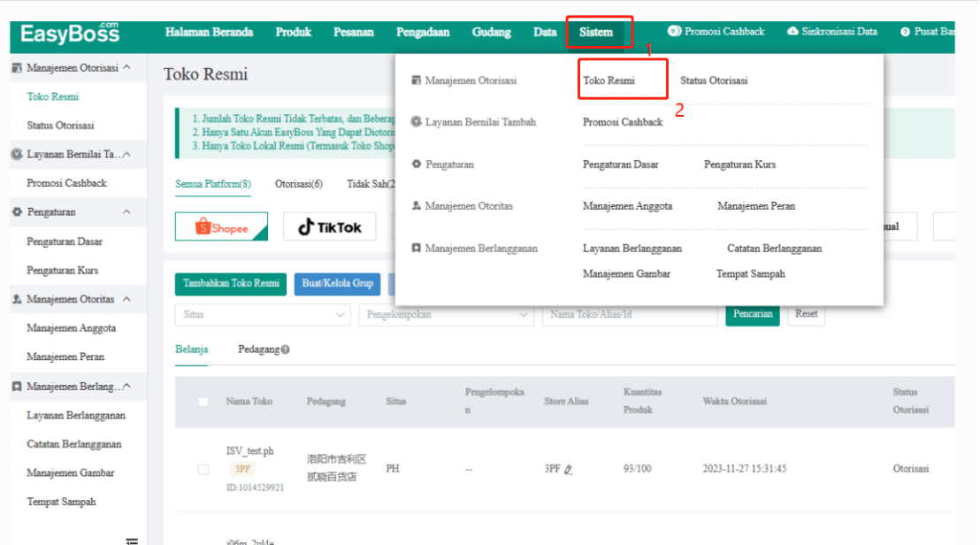This screenshot has height=545, width=980.
Task: Switch to Semua Platform(8) tab
Action: pos(213,184)
